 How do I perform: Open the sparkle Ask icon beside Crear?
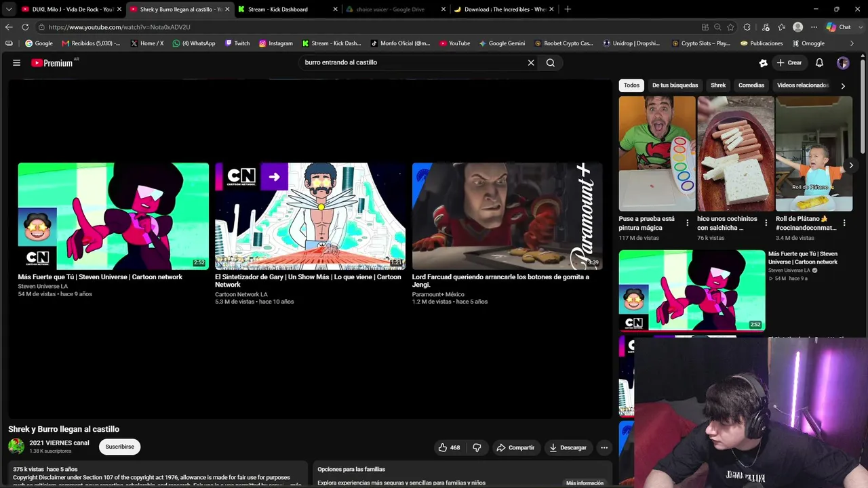click(x=763, y=62)
